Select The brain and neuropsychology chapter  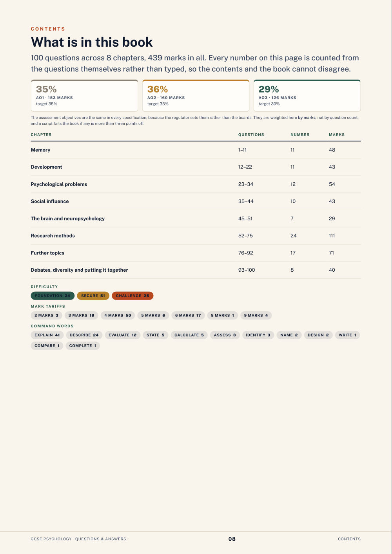click(68, 218)
